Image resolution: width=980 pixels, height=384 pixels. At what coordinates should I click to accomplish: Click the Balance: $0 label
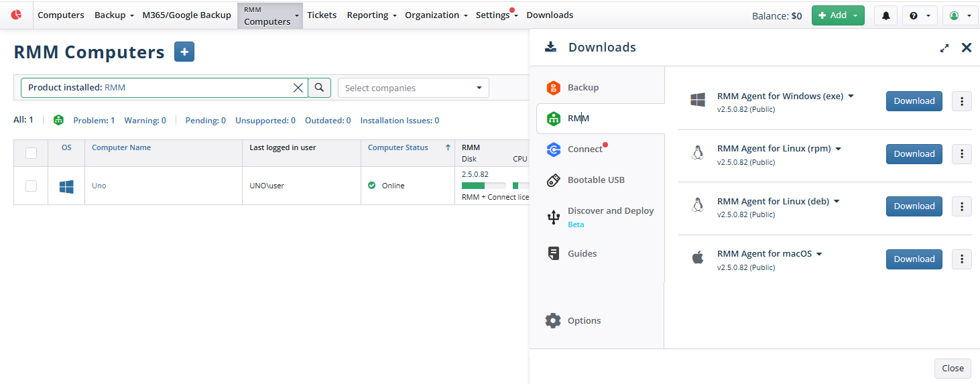(x=777, y=15)
